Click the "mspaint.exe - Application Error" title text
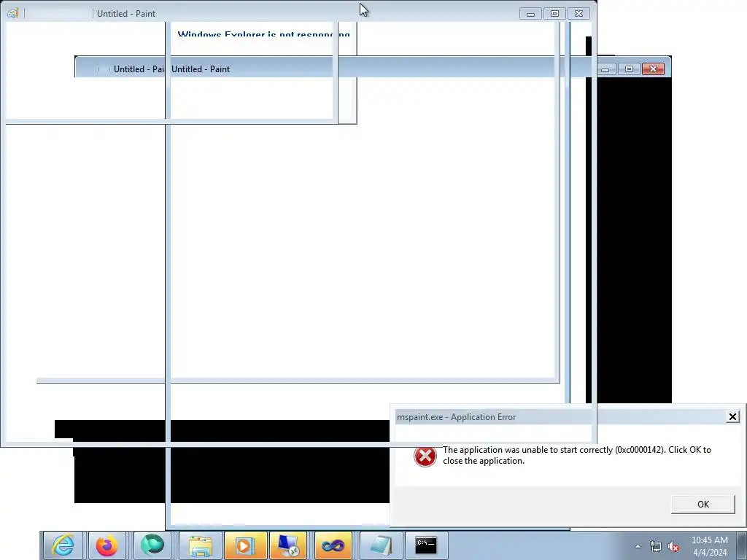 pos(456,417)
